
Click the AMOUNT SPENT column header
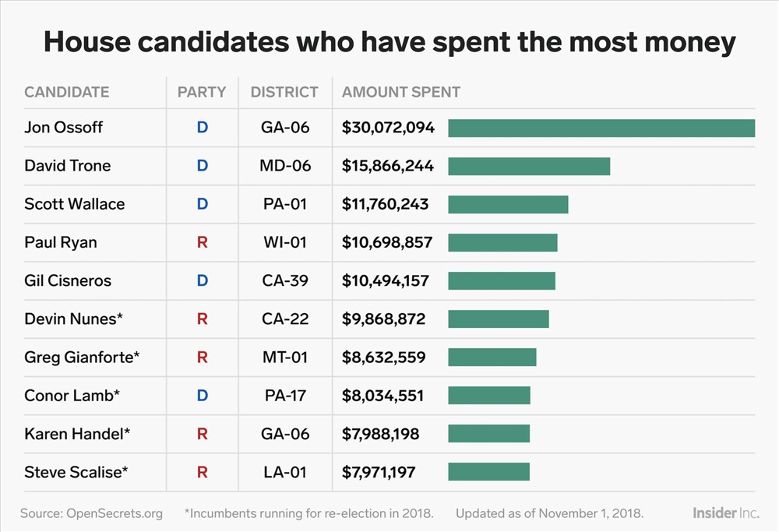point(401,92)
